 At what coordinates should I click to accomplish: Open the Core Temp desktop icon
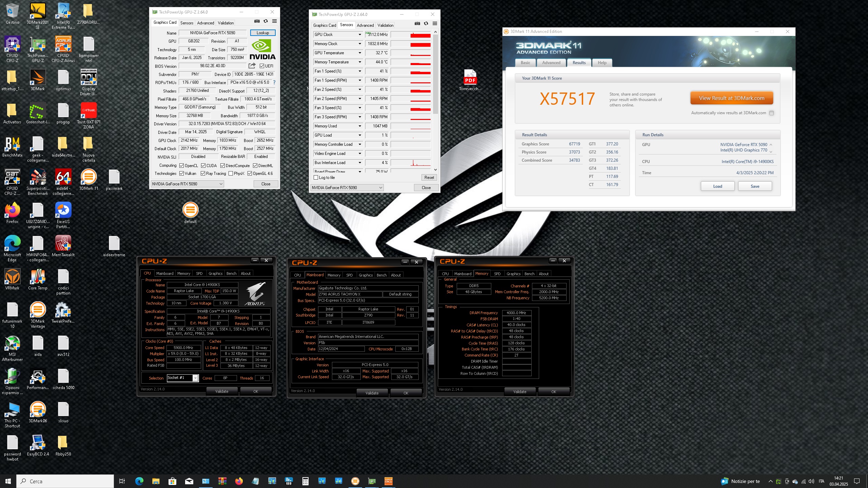[x=38, y=280]
